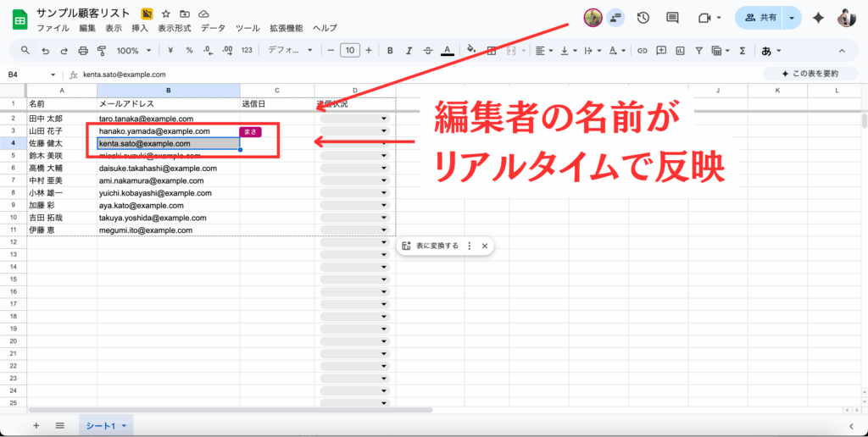Click the functions sigma icon
868x437 pixels.
tap(742, 51)
